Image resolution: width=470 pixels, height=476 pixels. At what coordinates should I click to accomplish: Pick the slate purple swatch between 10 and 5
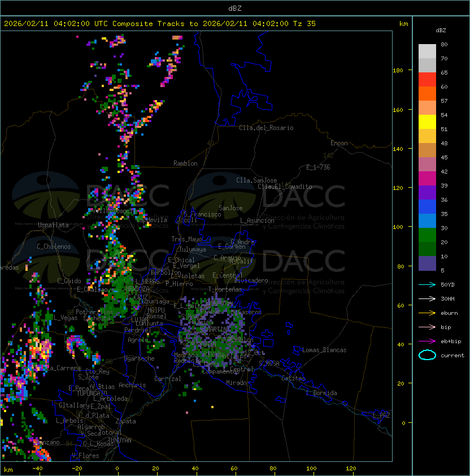(x=427, y=263)
